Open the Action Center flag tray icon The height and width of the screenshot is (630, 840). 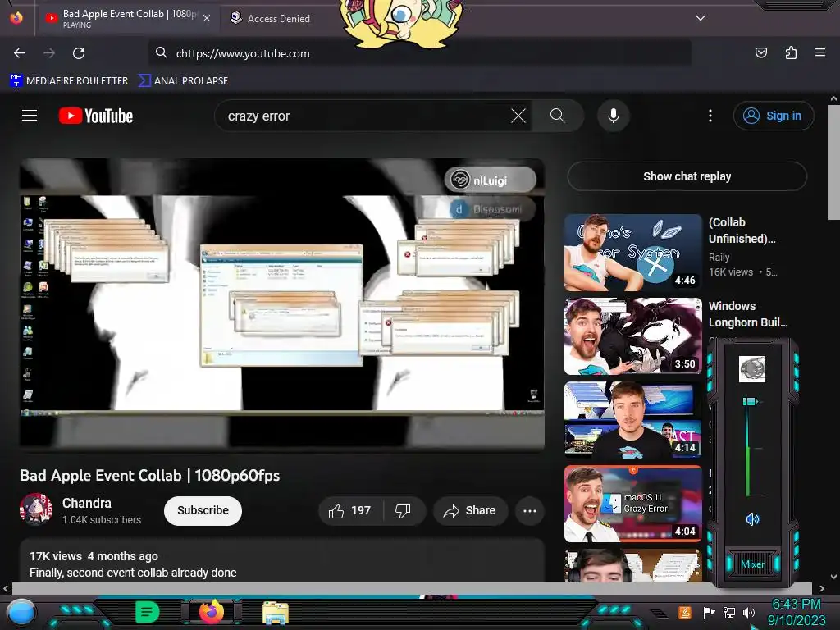coord(709,612)
